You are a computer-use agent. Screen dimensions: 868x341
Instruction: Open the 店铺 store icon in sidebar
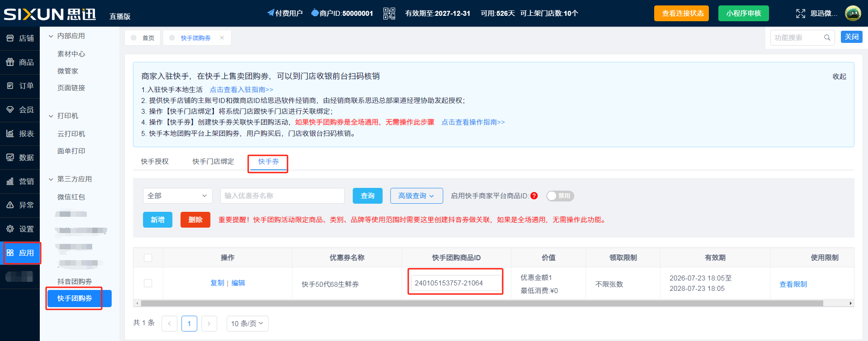pos(10,38)
